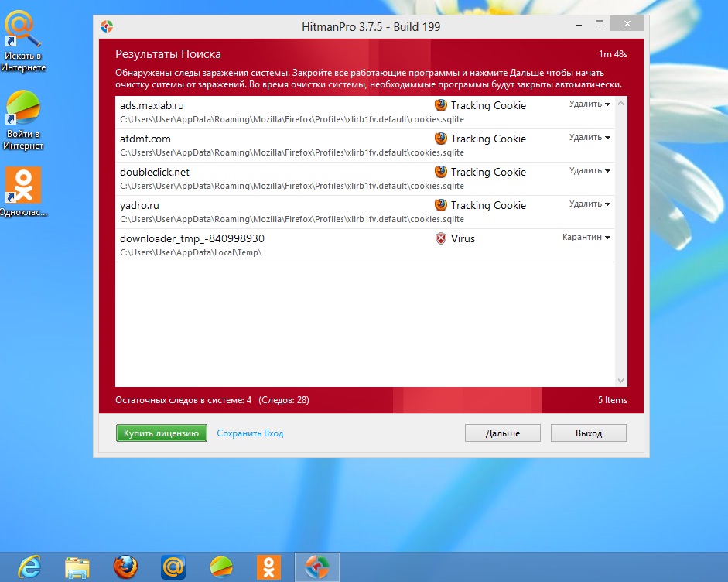Click the '1m 48s' elapsed time
The width and height of the screenshot is (728, 582).
tap(613, 54)
